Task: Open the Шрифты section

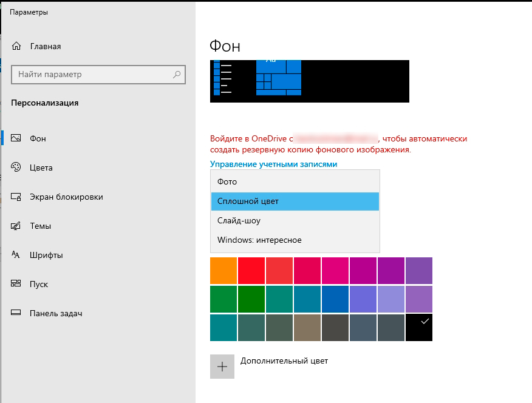Action: 46,256
